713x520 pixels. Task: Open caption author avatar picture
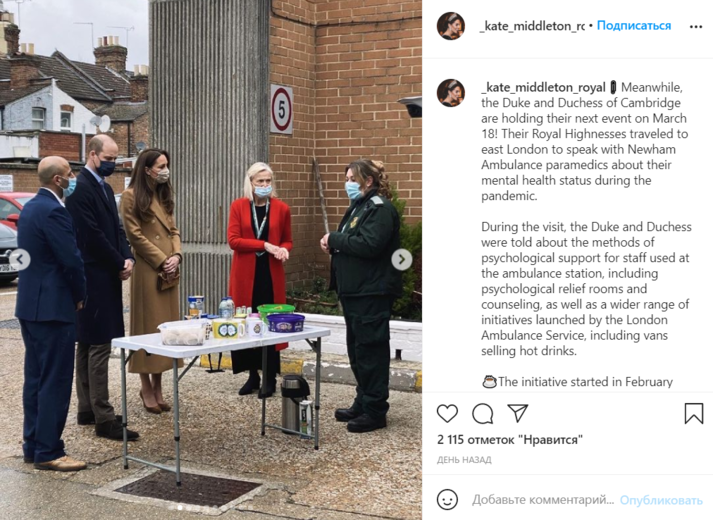451,93
